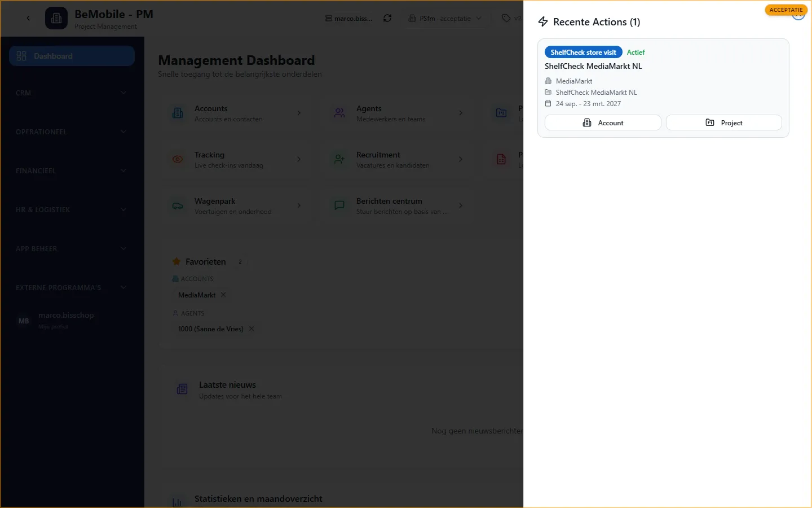The height and width of the screenshot is (508, 812).
Task: Click the Agents people icon
Action: (339, 113)
